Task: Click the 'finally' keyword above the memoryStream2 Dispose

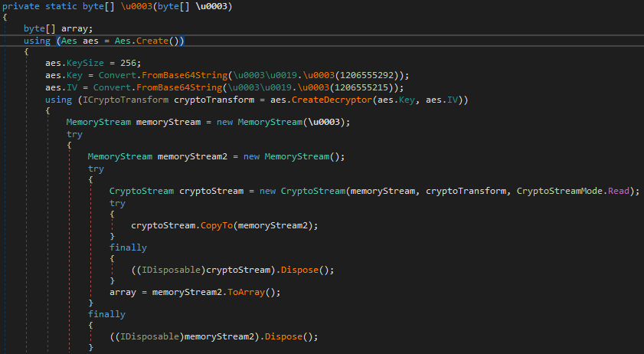Action: coord(106,314)
